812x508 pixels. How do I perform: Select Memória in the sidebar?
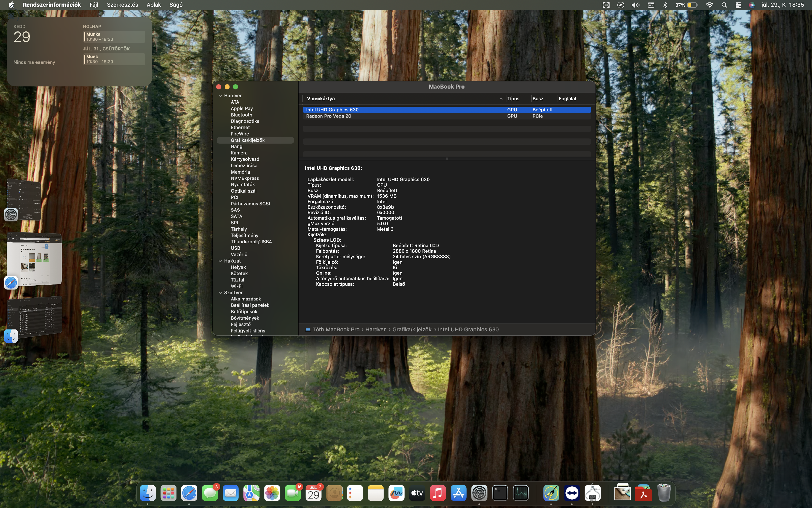point(240,172)
